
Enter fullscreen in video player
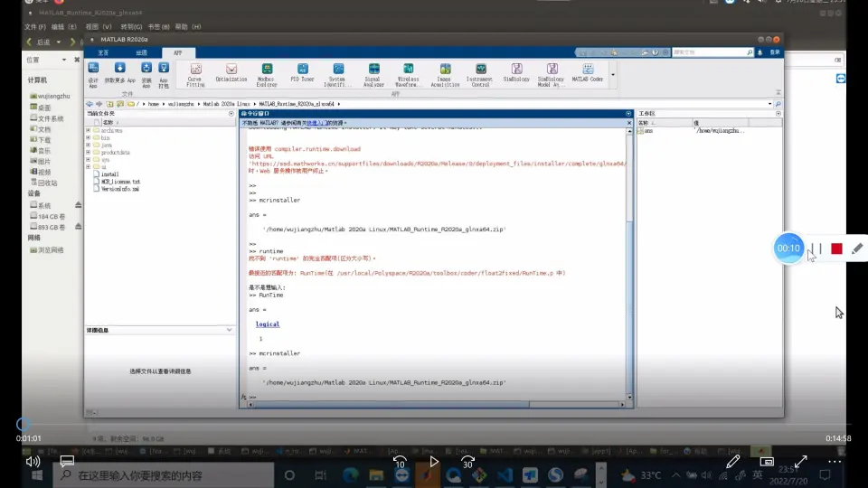click(x=800, y=461)
